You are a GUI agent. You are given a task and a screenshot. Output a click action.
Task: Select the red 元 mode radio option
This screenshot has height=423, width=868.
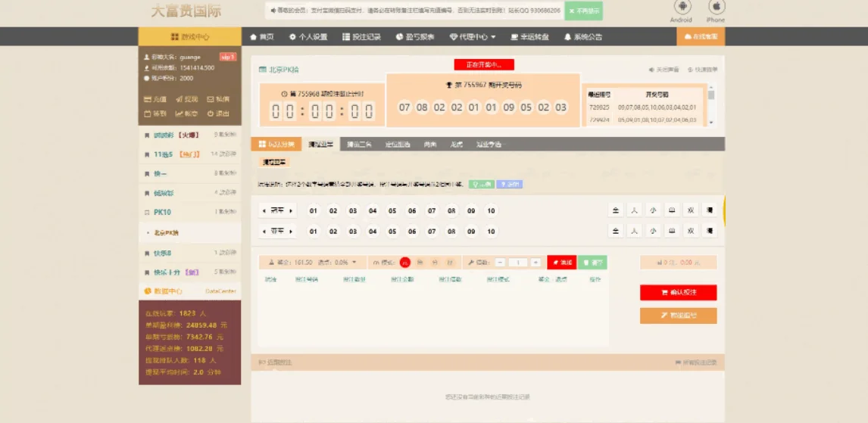click(405, 263)
